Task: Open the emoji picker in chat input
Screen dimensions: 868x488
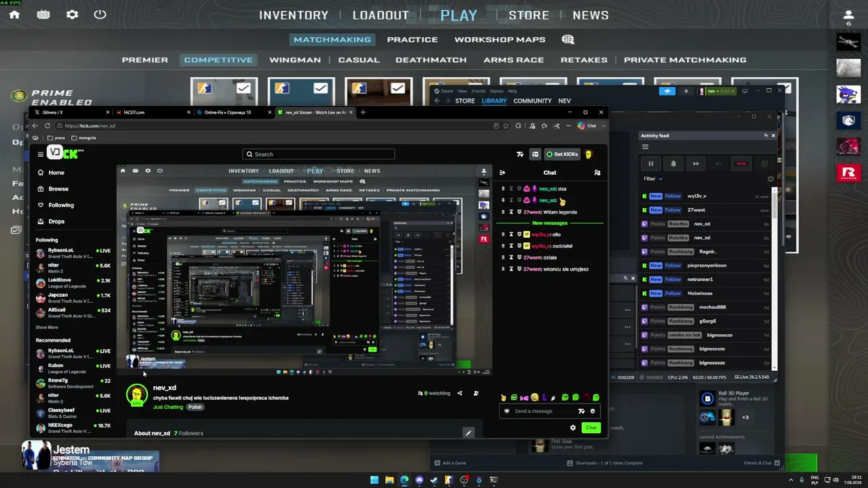Action: (593, 411)
